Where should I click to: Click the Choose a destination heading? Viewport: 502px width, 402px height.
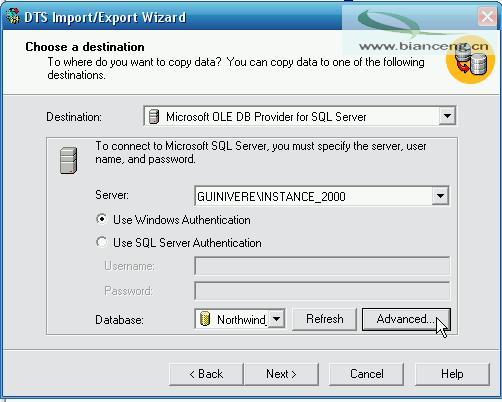85,47
